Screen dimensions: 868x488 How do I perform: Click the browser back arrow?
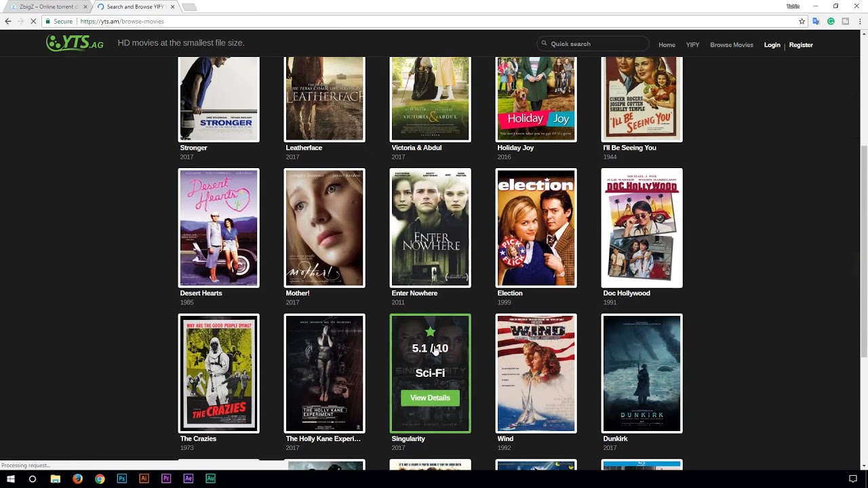point(8,22)
